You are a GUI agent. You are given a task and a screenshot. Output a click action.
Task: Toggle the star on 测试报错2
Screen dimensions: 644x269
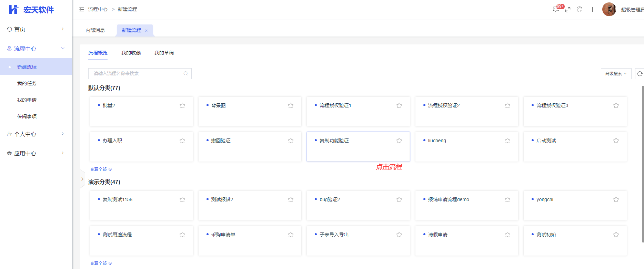tap(291, 199)
